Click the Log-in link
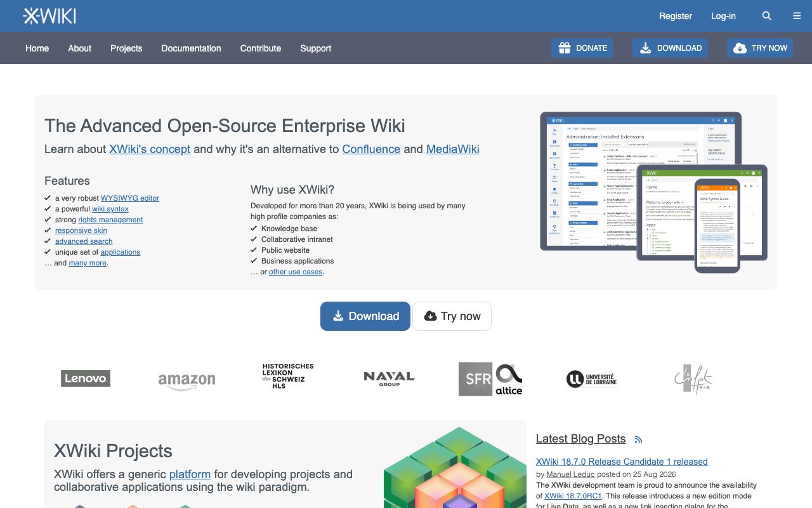Screen dimensions: 812x508 pos(723,16)
